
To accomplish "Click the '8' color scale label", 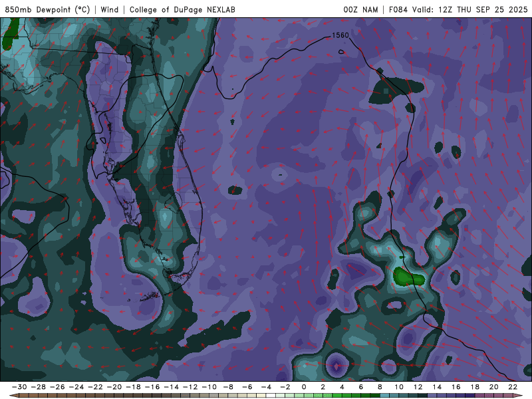I will 380,387.
